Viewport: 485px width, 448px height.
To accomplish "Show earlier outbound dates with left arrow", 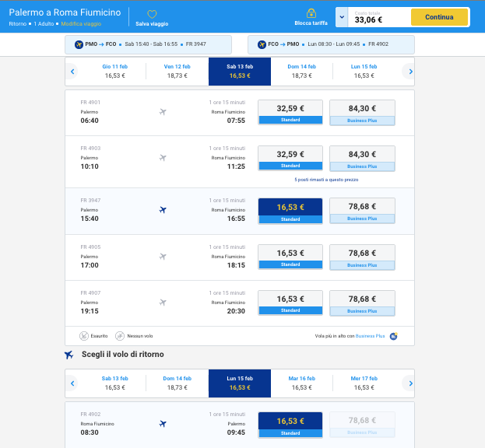I will tap(72, 72).
